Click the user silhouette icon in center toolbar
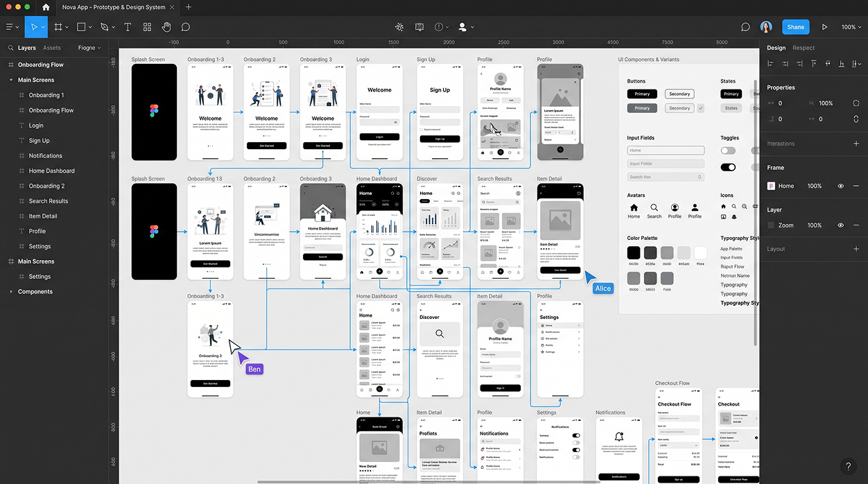Image resolution: width=868 pixels, height=484 pixels. [462, 27]
